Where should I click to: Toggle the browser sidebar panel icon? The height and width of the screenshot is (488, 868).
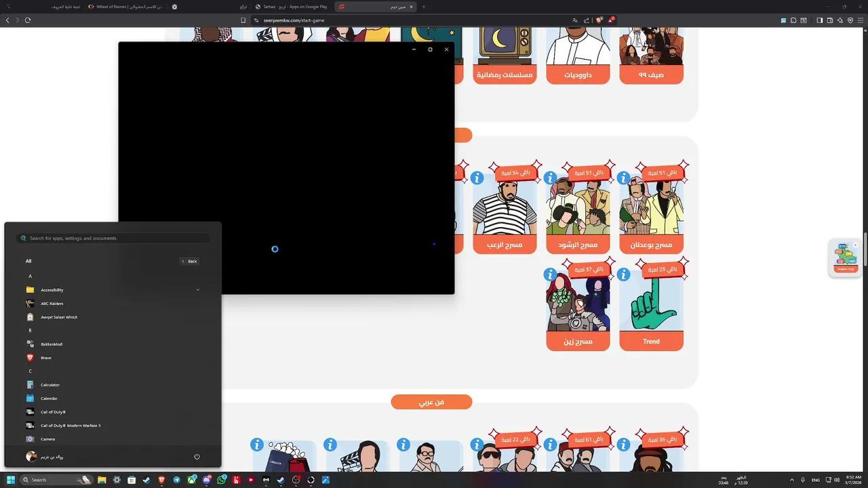coord(820,20)
